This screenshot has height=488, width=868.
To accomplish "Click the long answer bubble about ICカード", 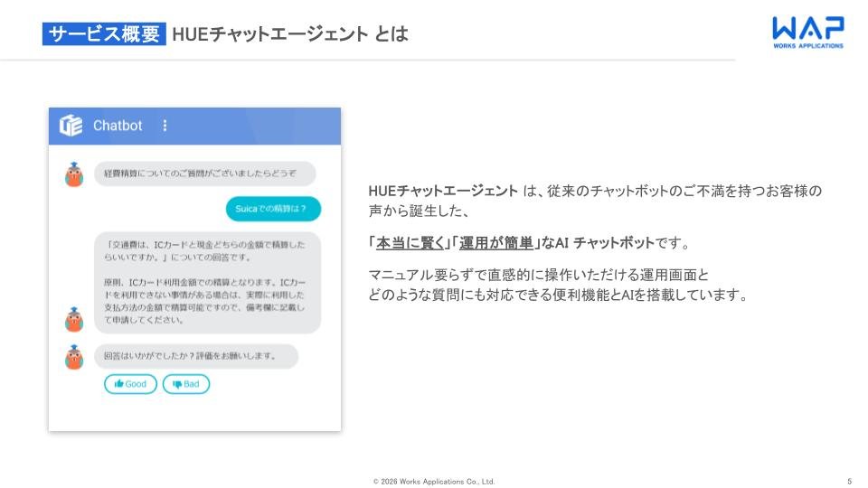I will (208, 282).
